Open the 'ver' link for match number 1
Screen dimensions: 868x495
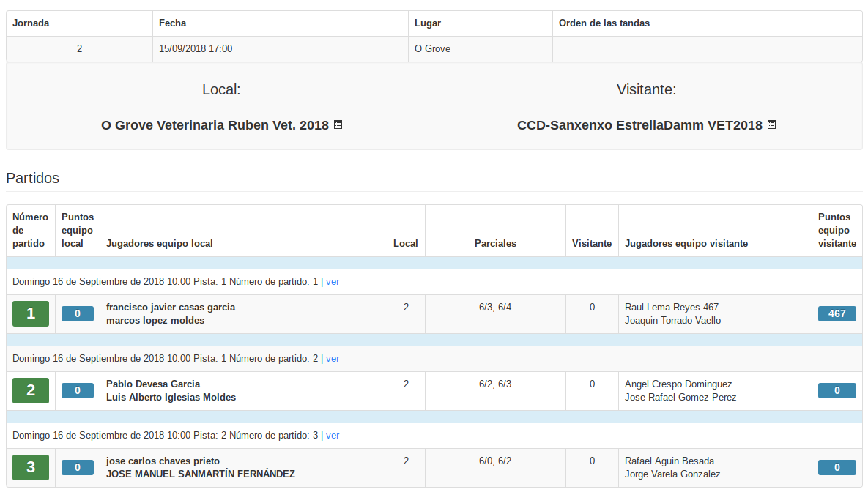[333, 281]
